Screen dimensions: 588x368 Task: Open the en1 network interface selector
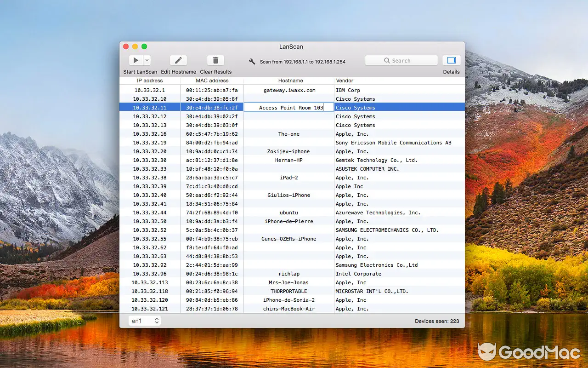141,321
